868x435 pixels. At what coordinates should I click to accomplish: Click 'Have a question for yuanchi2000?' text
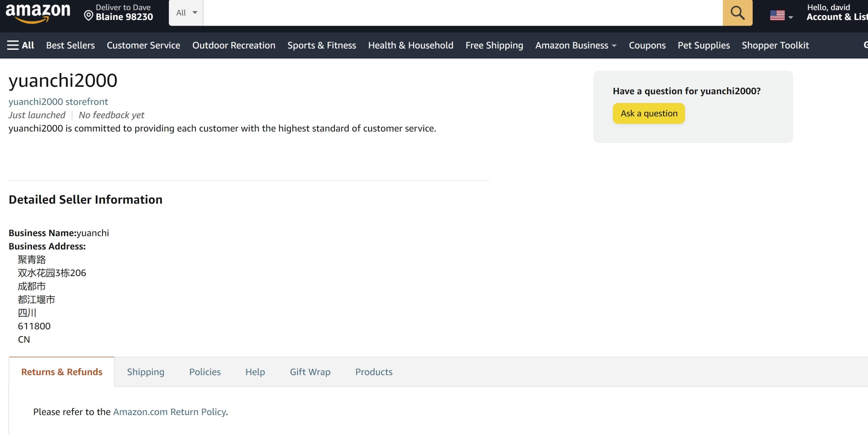point(687,91)
